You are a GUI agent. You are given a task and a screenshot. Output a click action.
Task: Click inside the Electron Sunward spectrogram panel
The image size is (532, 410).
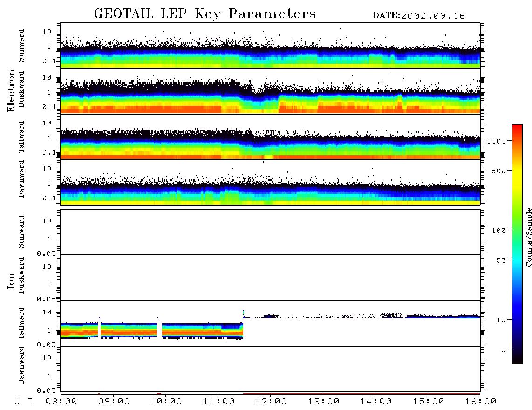pyautogui.click(x=270, y=46)
